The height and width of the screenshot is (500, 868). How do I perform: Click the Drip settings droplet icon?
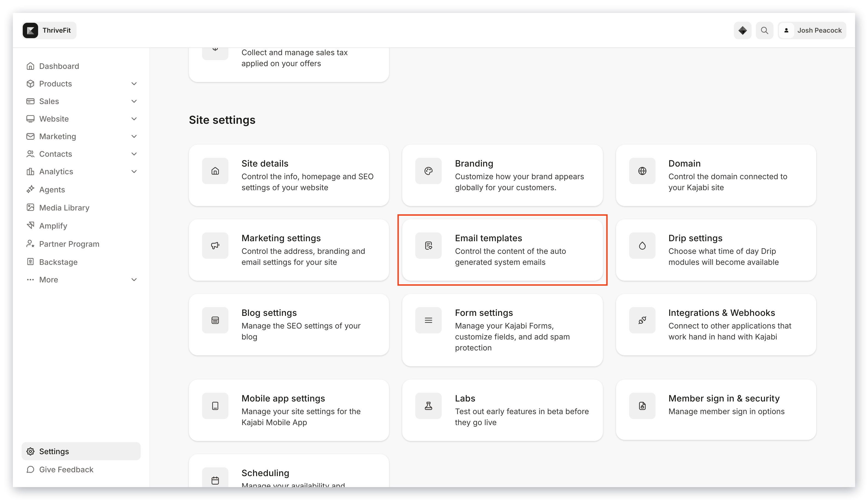click(642, 245)
